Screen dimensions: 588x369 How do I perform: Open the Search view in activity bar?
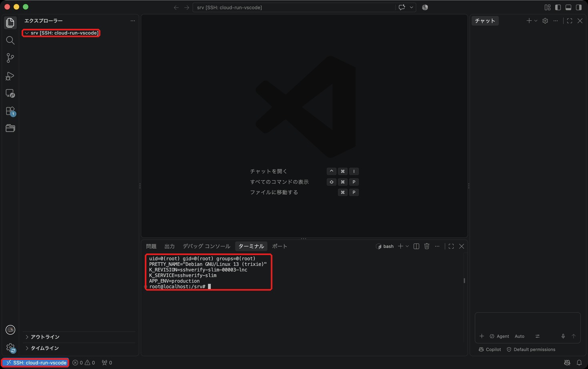coord(10,40)
